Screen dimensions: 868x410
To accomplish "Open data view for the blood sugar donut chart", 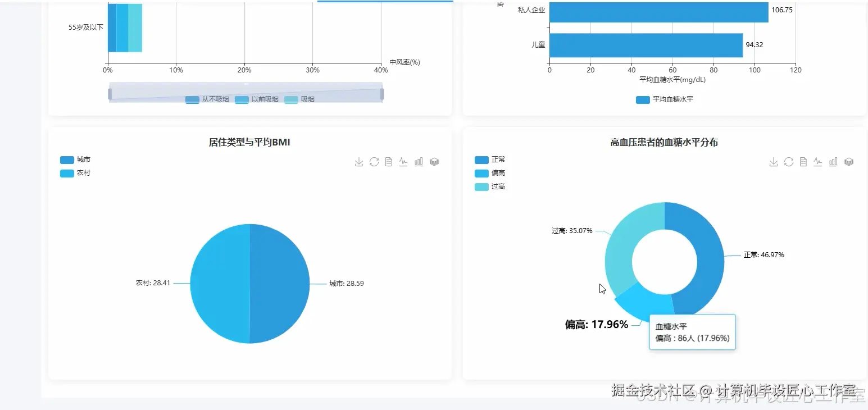I will (803, 162).
